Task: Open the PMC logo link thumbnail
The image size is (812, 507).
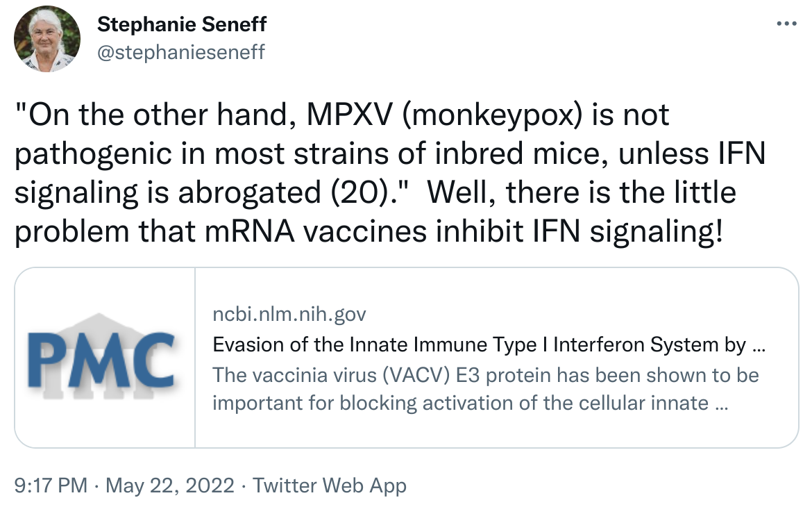Action: point(105,358)
